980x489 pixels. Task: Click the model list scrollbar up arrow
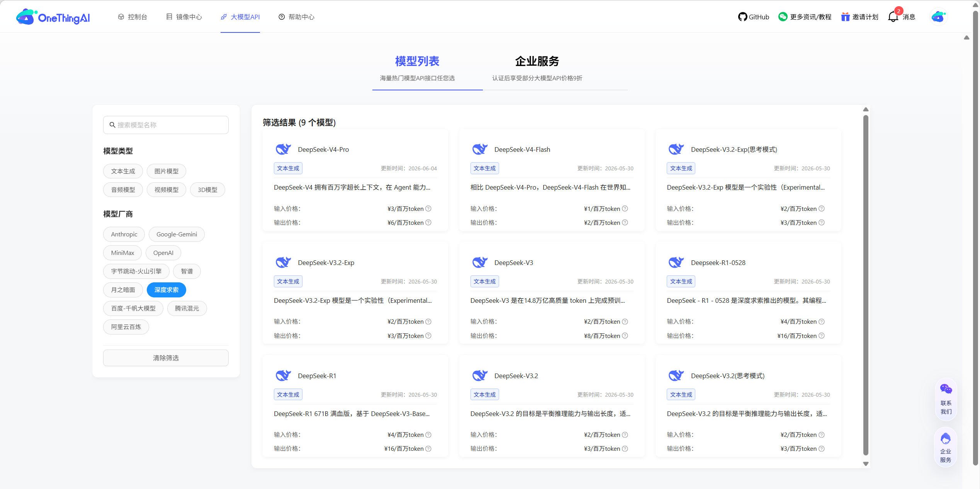866,109
